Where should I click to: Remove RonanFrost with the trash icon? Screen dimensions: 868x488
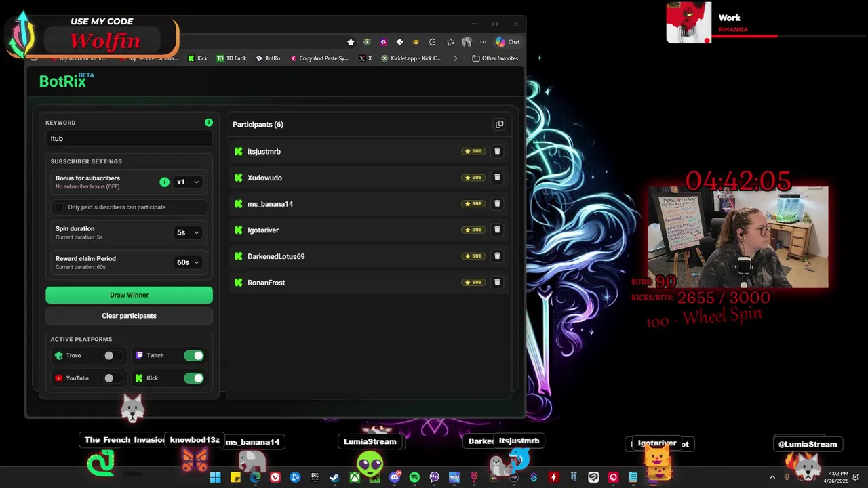click(x=497, y=282)
